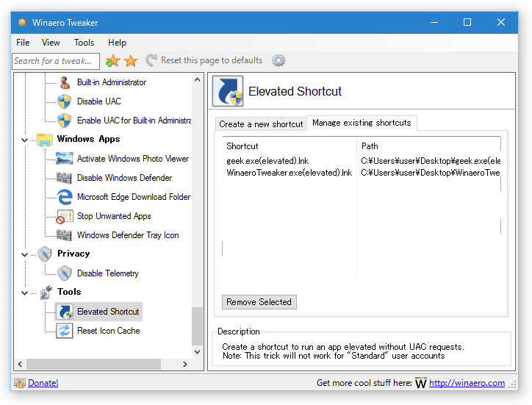
Task: Open the http://winaero.com link
Action: pos(467,383)
